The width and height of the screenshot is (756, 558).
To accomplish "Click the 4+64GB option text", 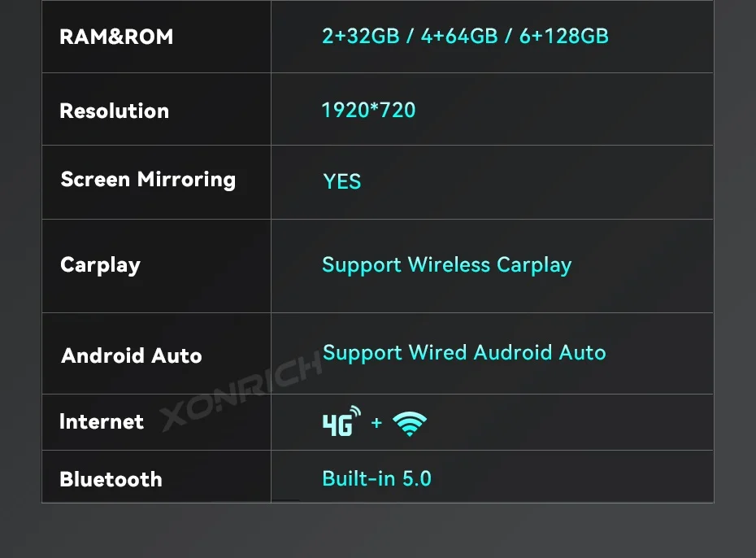I will 459,36.
